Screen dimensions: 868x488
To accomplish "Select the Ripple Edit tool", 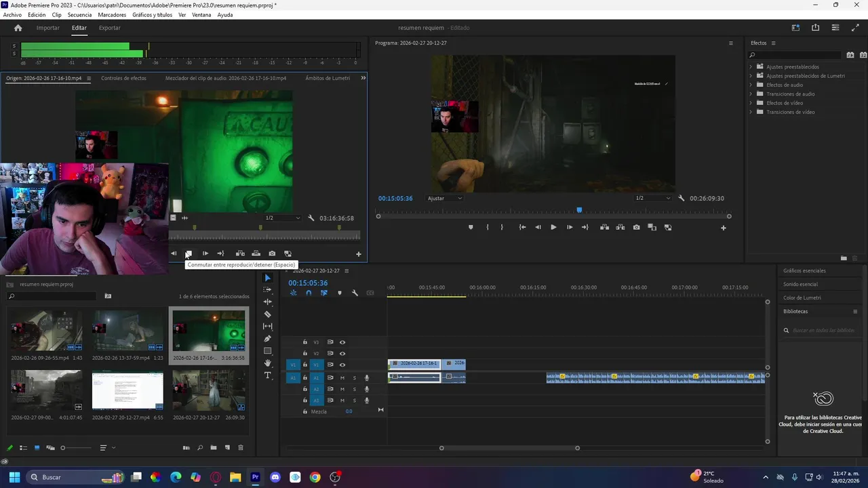I will point(267,302).
